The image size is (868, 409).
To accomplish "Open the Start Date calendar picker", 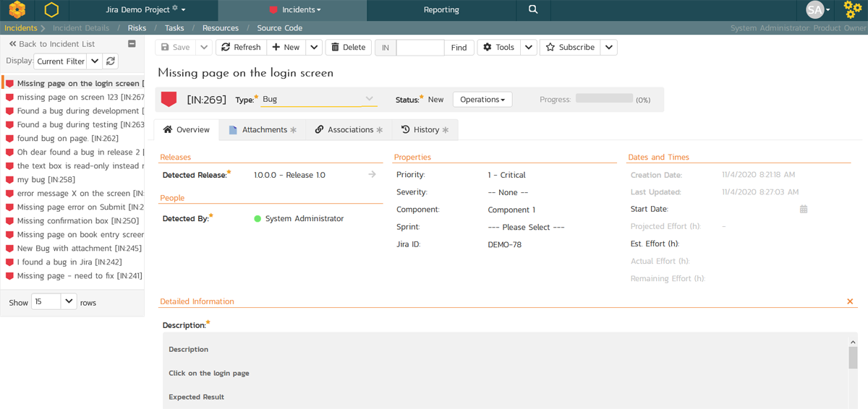I will tap(803, 210).
